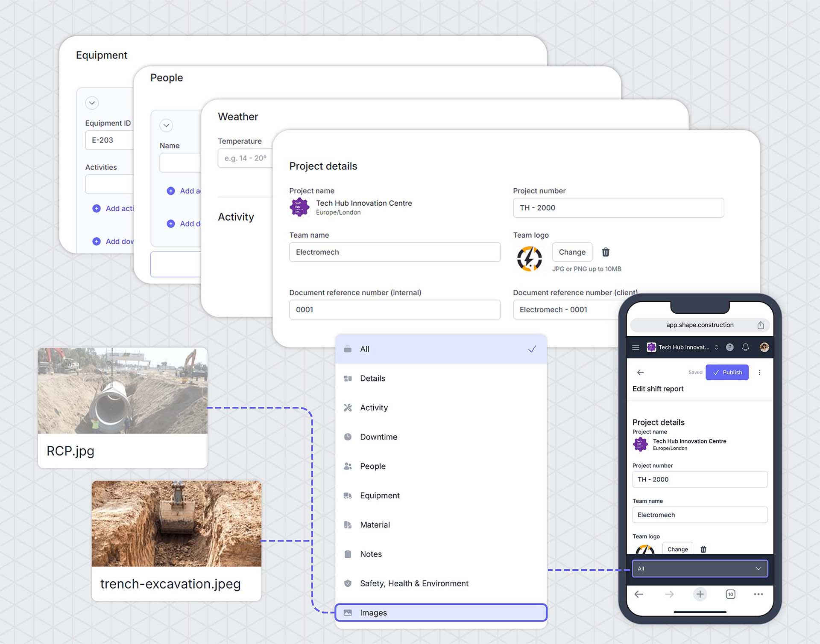Click the Material icon in the menu
The image size is (820, 644).
pos(348,525)
